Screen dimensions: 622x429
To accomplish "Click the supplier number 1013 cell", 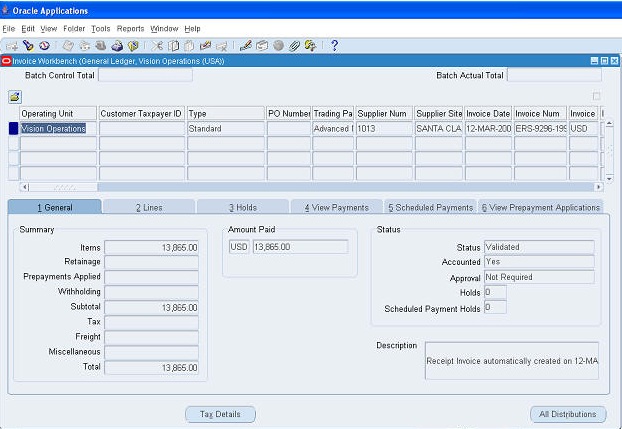I will pos(384,129).
